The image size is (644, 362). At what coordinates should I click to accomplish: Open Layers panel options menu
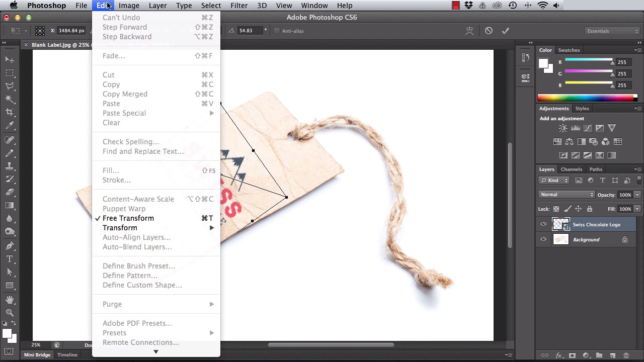(x=637, y=169)
